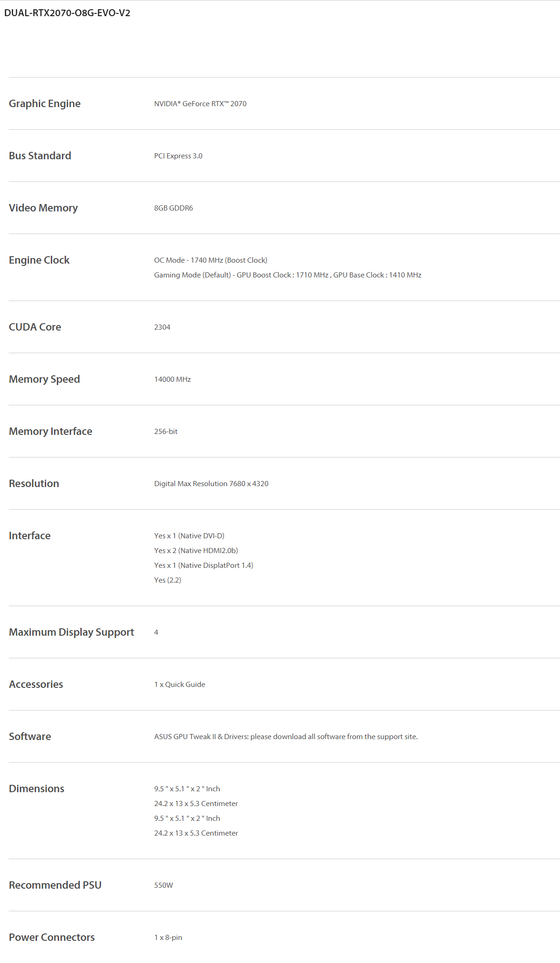Click the Gaming Mode (Default) clock line
Image resolution: width=560 pixels, height=963 pixels.
click(288, 275)
